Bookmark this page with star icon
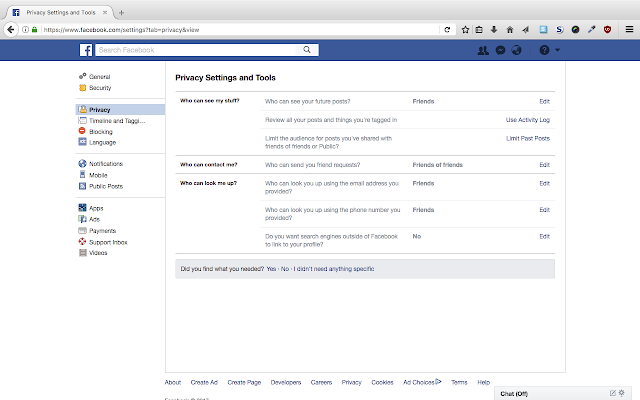The height and width of the screenshot is (400, 640). click(465, 29)
